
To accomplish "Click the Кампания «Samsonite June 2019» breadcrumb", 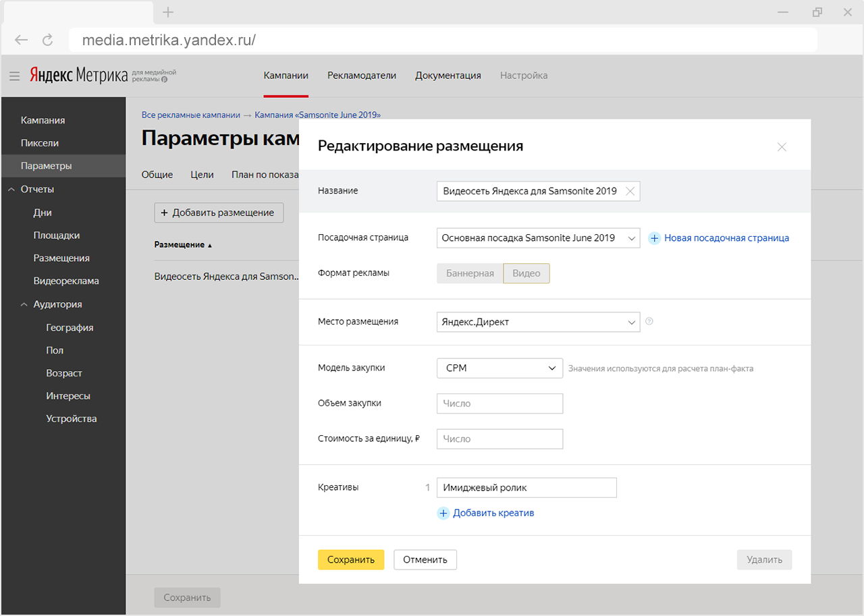I will tap(318, 115).
